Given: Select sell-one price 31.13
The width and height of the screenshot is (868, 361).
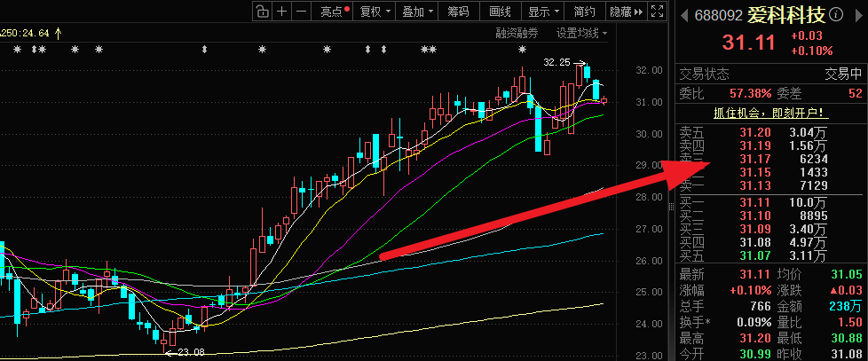Looking at the screenshot, I should tap(756, 185).
